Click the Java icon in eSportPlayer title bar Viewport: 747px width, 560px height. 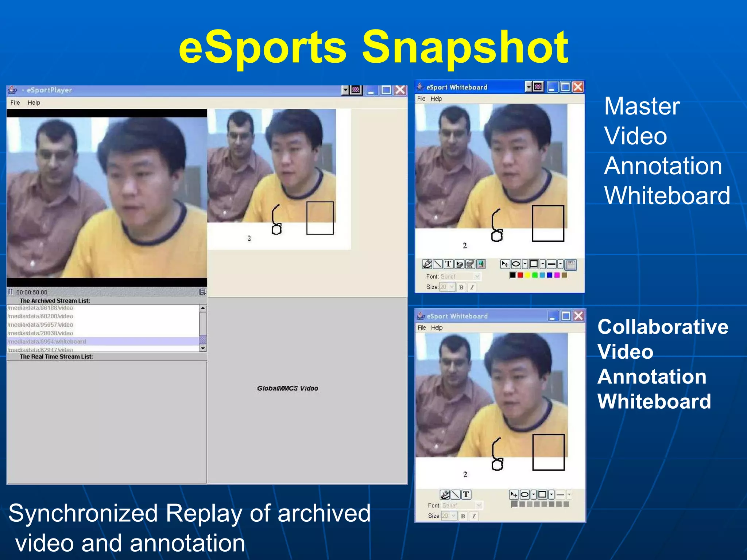pos(12,90)
